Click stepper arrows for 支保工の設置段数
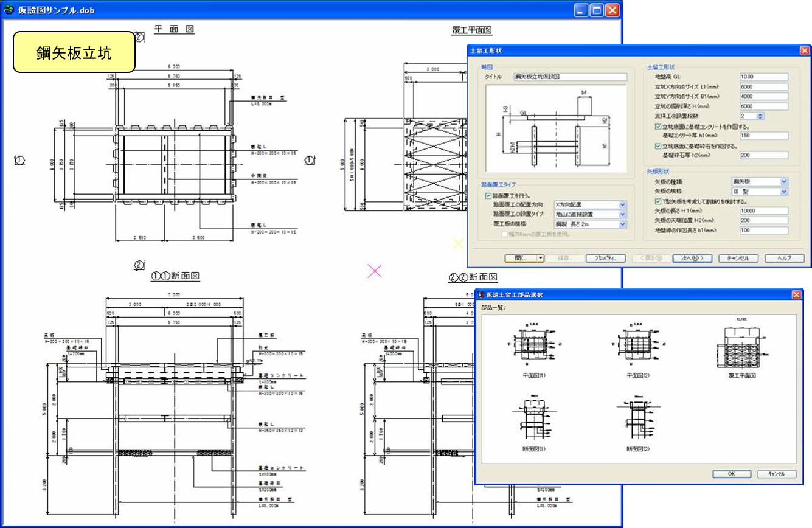 tap(760, 116)
